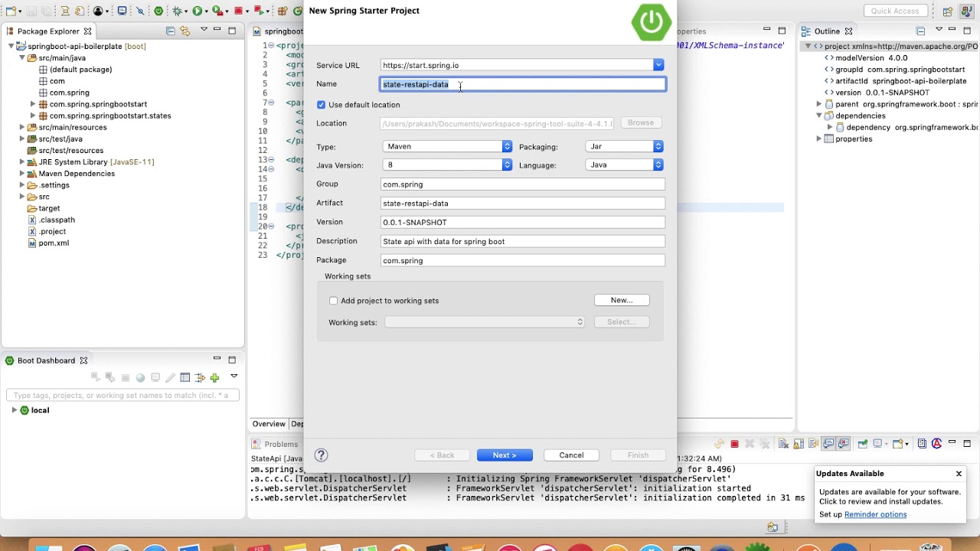The height and width of the screenshot is (551, 980).
Task: Open the Service URL dropdown
Action: tap(658, 65)
